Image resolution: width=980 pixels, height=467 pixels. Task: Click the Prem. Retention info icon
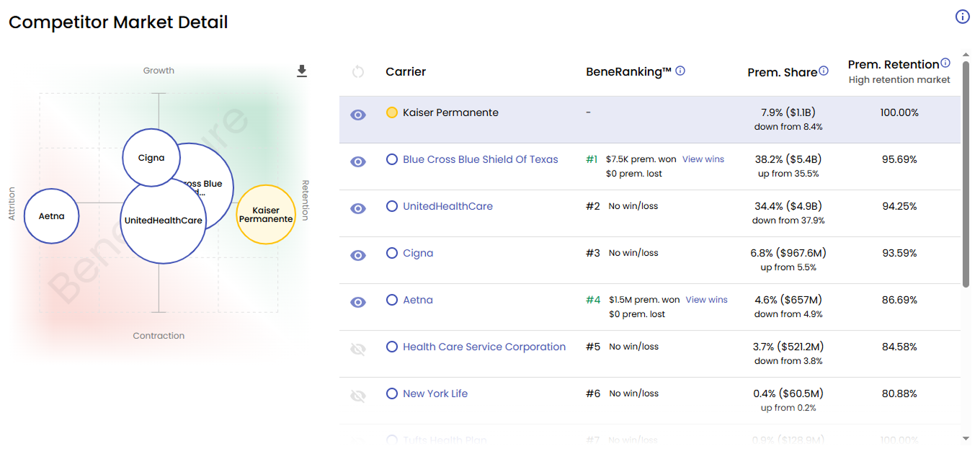945,61
